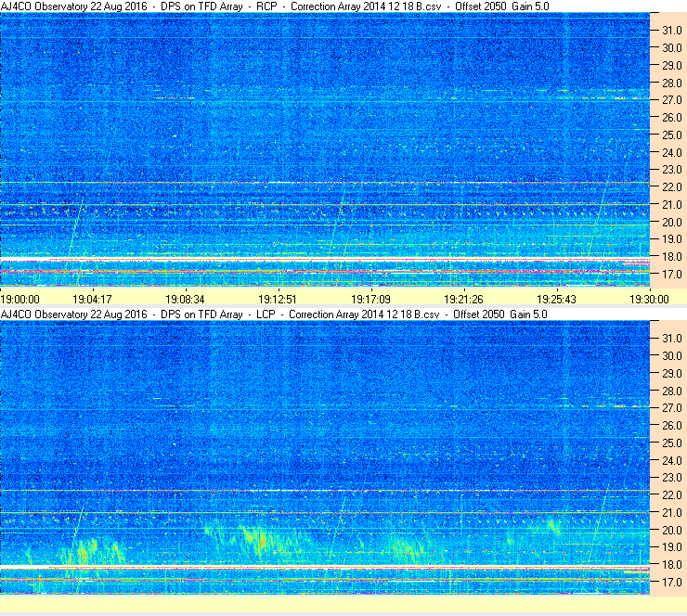Select 24.0 frequency label in LCP panel
The image size is (687, 616).
(x=671, y=460)
